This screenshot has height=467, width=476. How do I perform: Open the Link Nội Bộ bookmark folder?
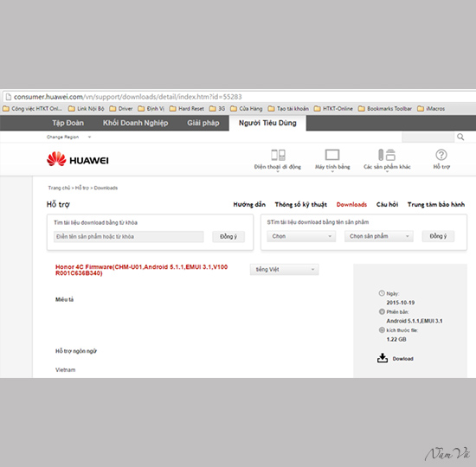pos(86,108)
